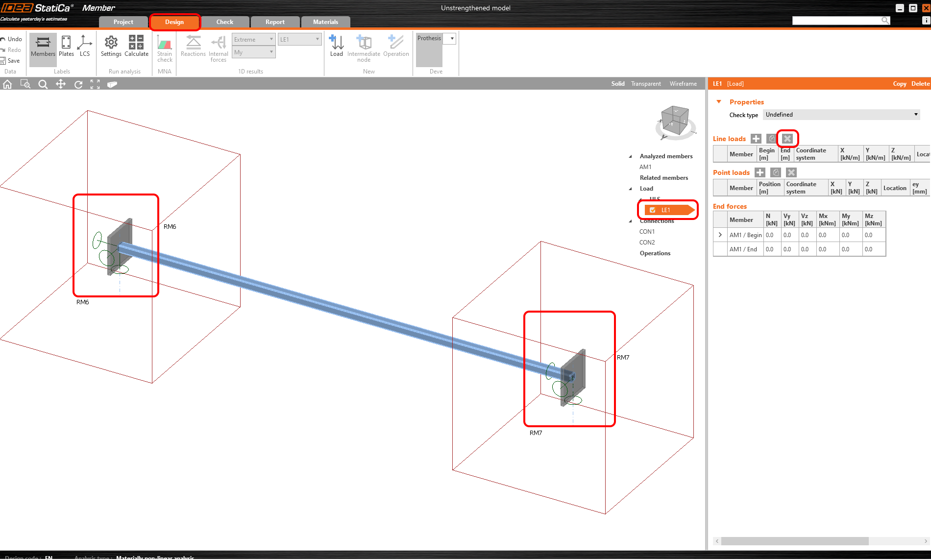Open the Prothesis dropdown in the Deve group

(x=450, y=38)
